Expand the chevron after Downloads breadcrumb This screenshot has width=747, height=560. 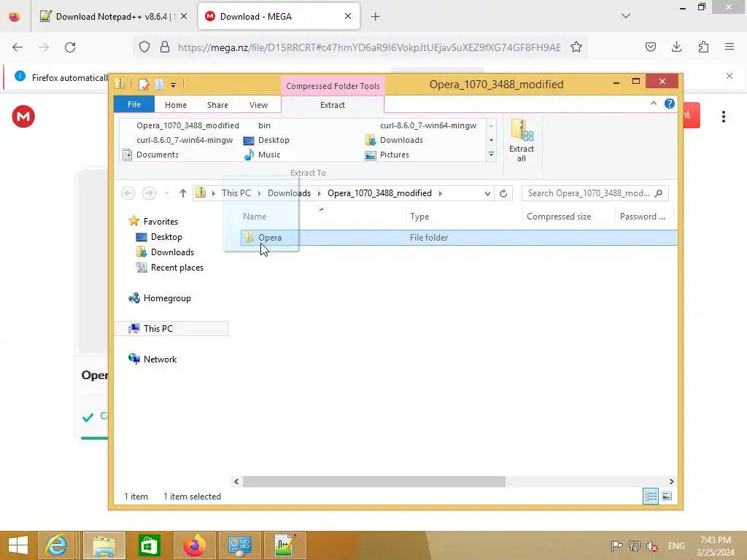320,193
